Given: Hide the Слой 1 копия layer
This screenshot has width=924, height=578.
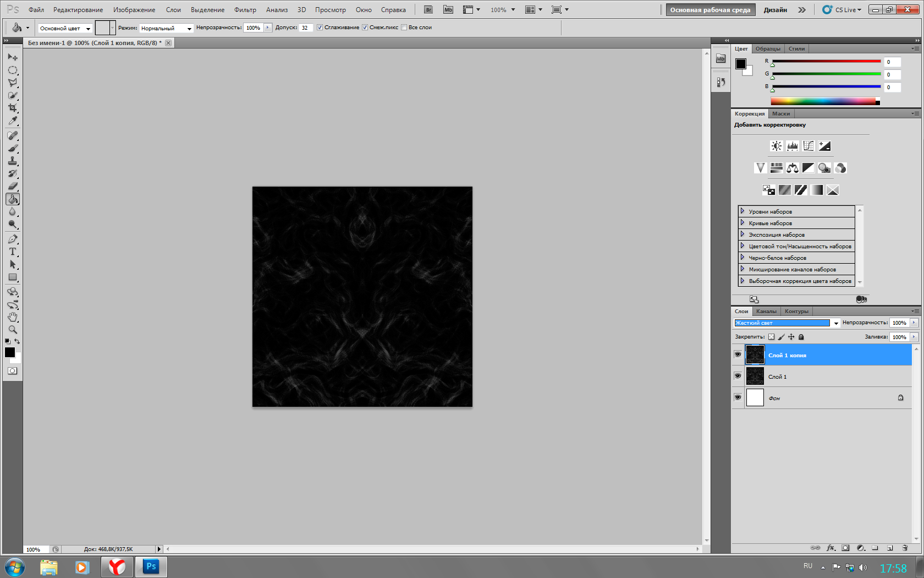Looking at the screenshot, I should click(738, 355).
